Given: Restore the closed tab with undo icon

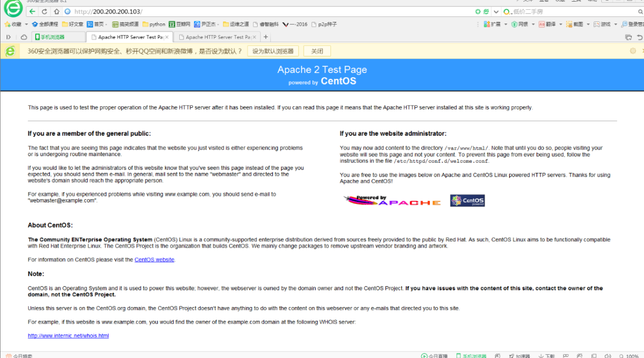Looking at the screenshot, I should coord(640,37).
